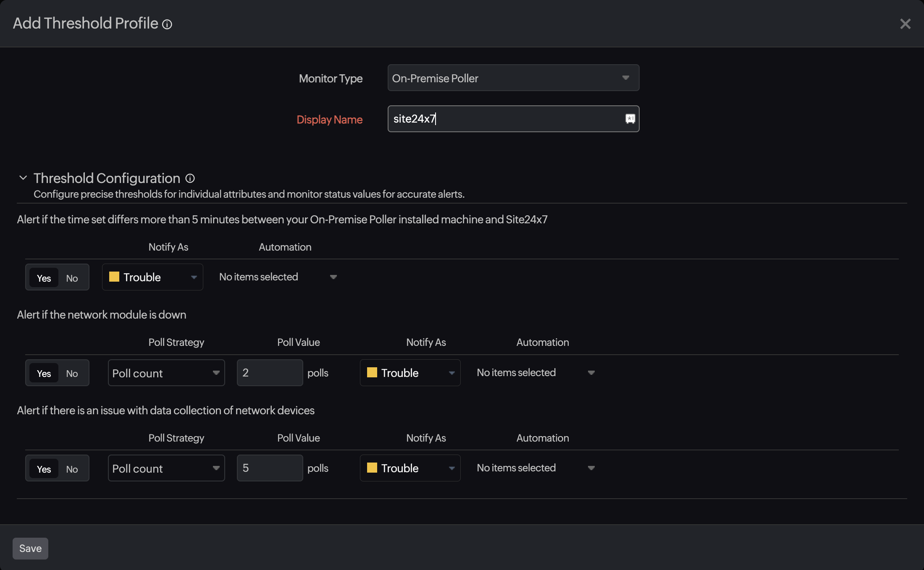Click the yellow square beside Trouble
The height and width of the screenshot is (570, 924).
(x=113, y=277)
